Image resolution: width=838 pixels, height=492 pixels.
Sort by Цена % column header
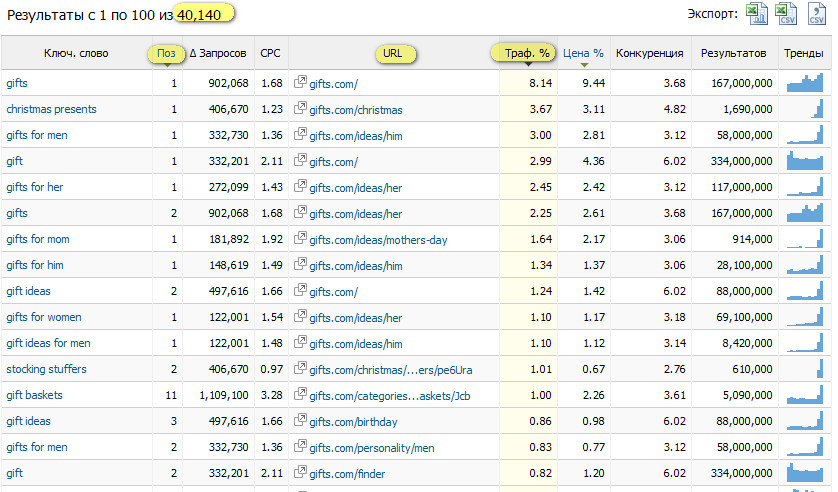[x=583, y=53]
